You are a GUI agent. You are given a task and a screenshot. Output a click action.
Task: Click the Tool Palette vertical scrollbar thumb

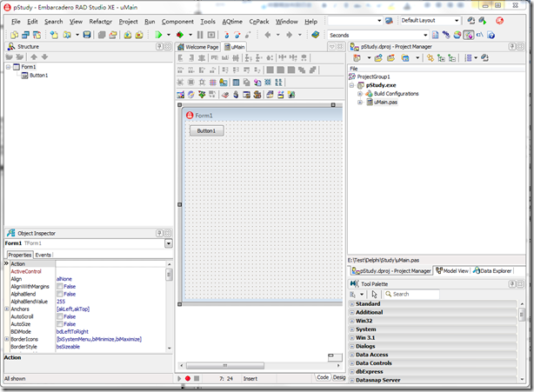click(x=522, y=315)
